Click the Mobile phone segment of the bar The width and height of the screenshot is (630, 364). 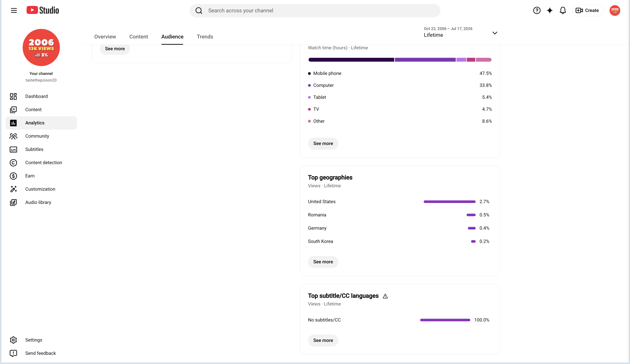[351, 60]
